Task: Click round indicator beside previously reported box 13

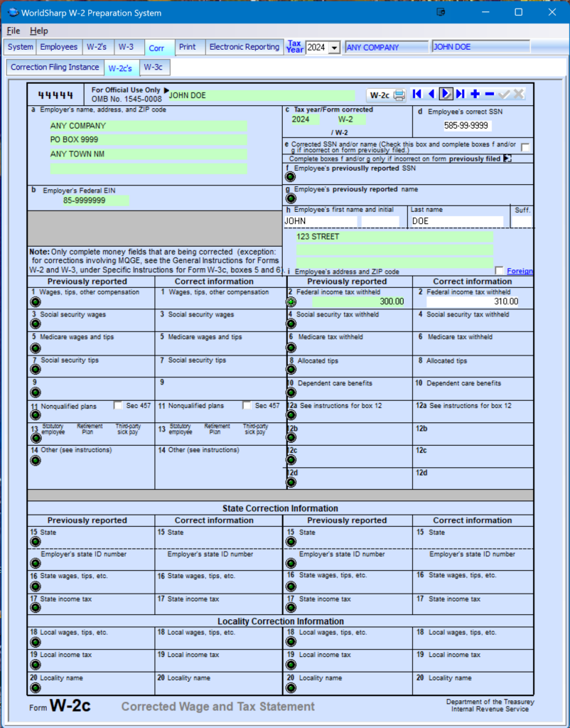Action: click(36, 438)
